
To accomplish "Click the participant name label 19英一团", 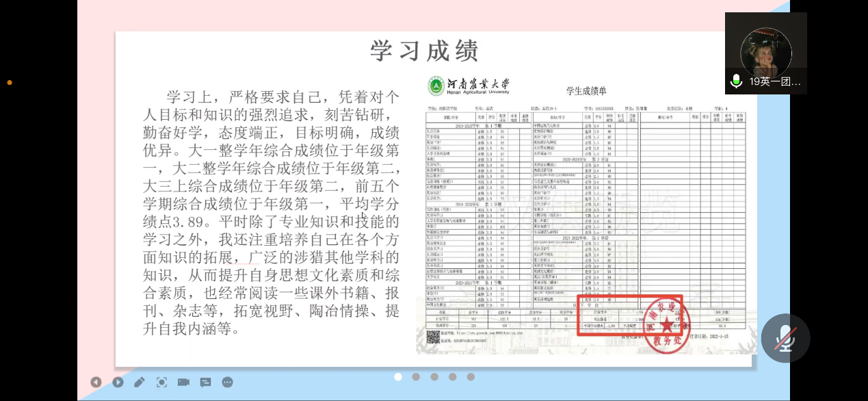I will [x=774, y=81].
